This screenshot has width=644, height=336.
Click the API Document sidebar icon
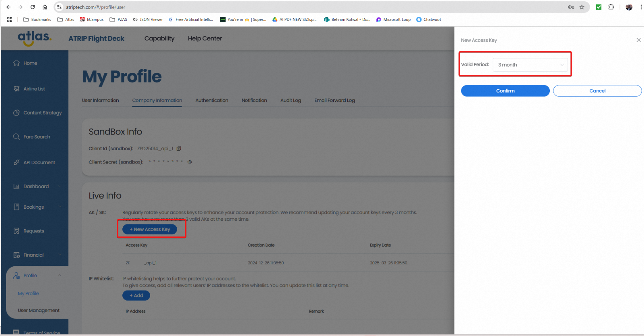pos(17,162)
